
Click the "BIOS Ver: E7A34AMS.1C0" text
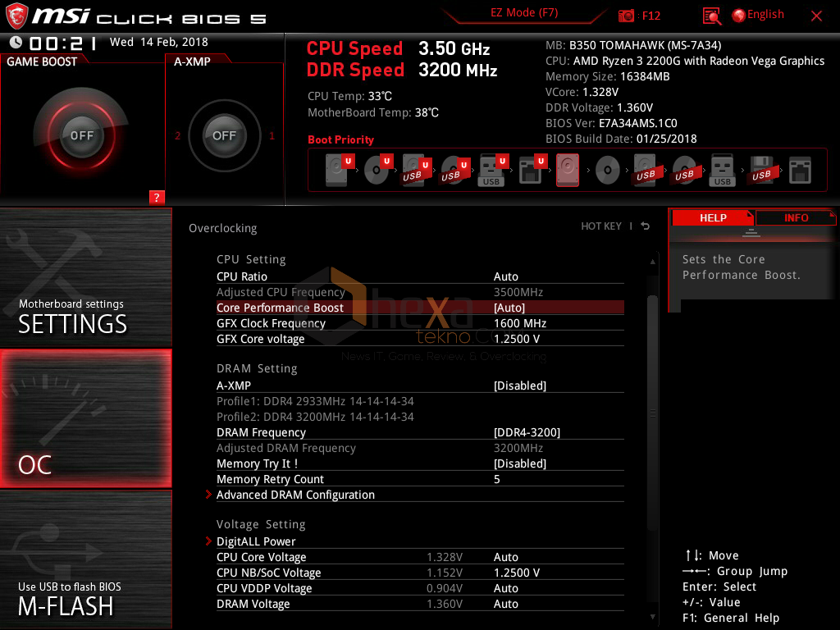(611, 123)
